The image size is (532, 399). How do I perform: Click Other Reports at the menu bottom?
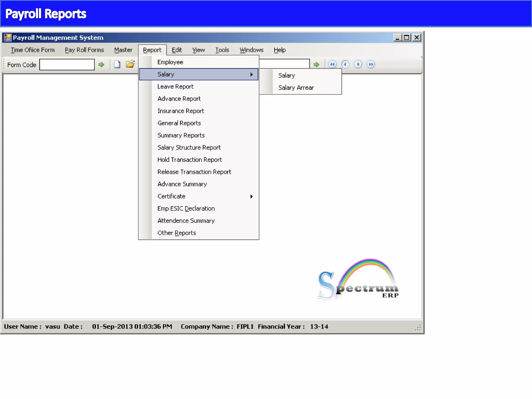click(x=177, y=233)
